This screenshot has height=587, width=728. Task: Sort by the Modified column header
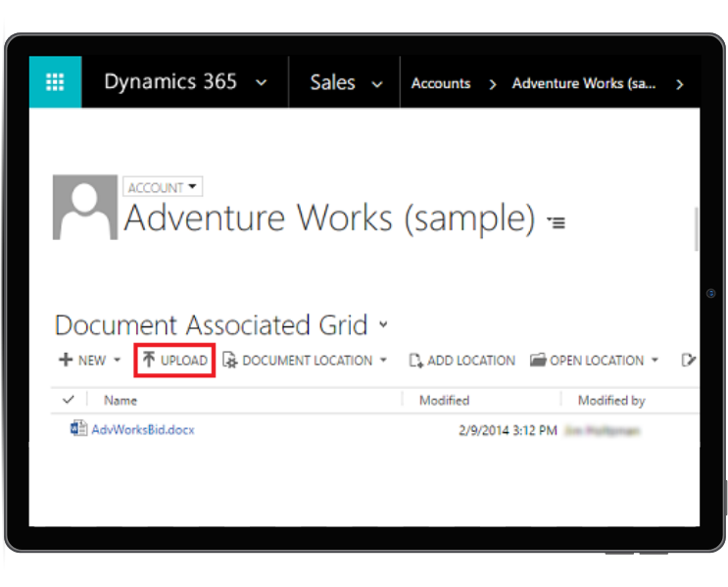(x=444, y=400)
